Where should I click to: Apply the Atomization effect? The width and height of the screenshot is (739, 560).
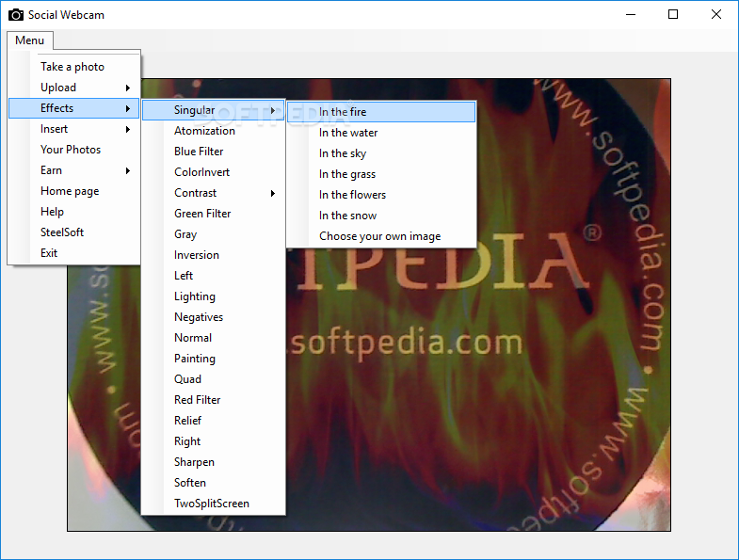[x=214, y=131]
